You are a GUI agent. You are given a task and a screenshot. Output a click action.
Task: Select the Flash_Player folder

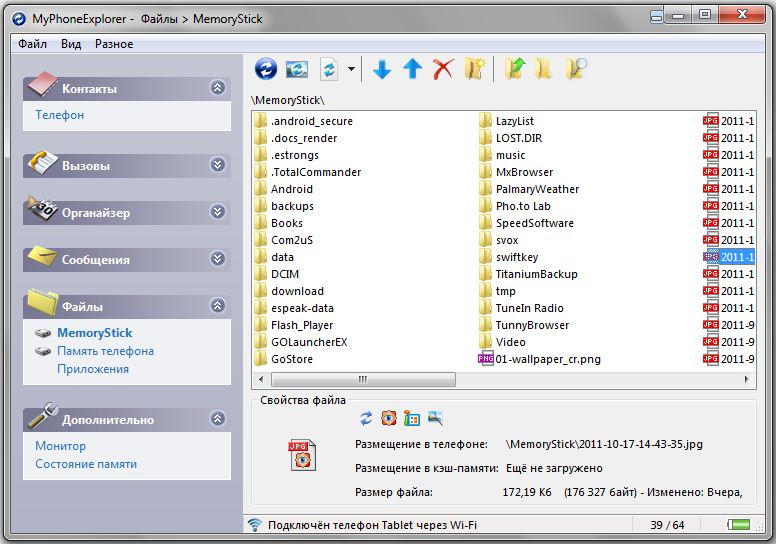[294, 325]
